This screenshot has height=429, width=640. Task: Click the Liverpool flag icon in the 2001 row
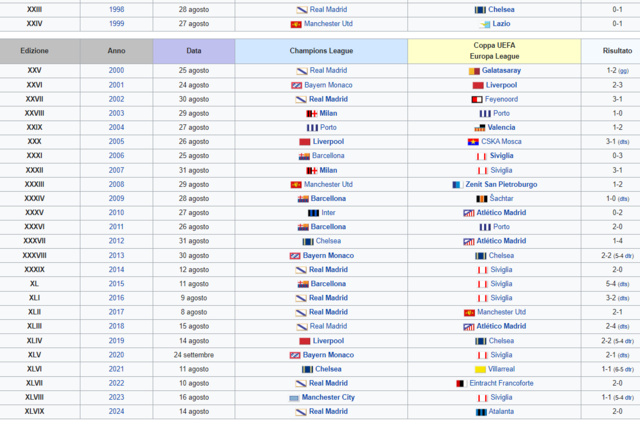coord(478,85)
